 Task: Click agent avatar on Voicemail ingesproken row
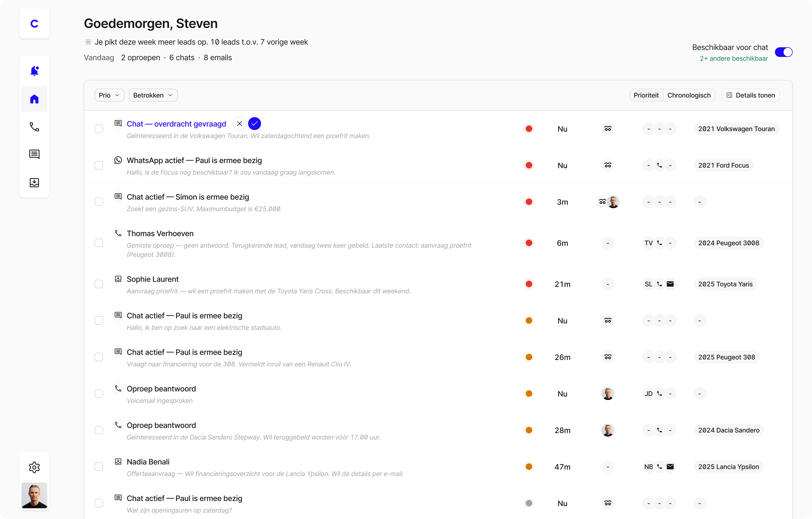[608, 393]
